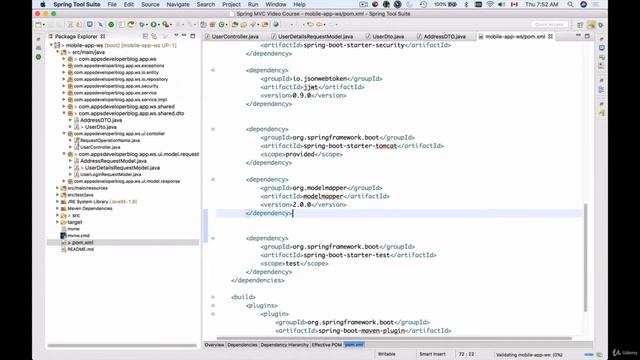Click the New Java Class green G icon
The image size is (640, 360).
click(222, 25)
